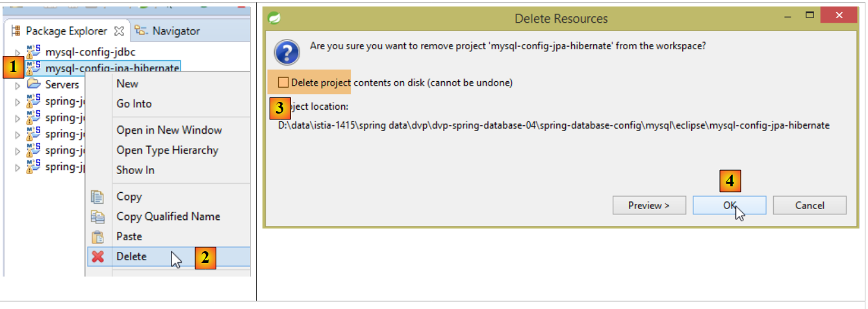Select Go Into from the context menu
The height and width of the screenshot is (309, 868).
pos(134,104)
